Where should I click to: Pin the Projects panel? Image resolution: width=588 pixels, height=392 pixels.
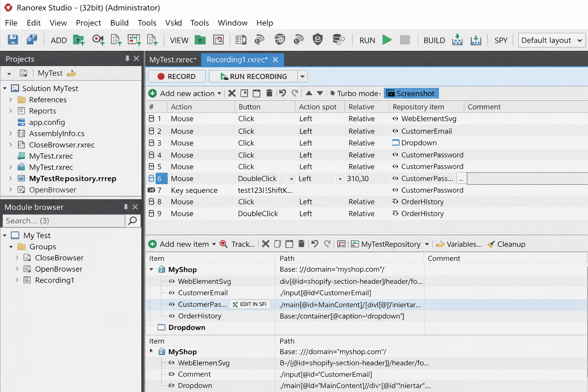coord(127,59)
